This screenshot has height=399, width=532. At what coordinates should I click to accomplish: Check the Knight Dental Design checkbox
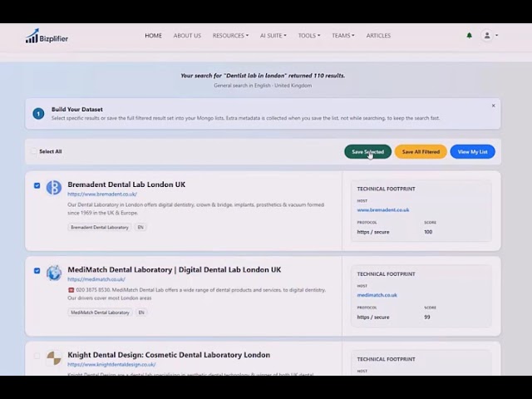click(37, 356)
